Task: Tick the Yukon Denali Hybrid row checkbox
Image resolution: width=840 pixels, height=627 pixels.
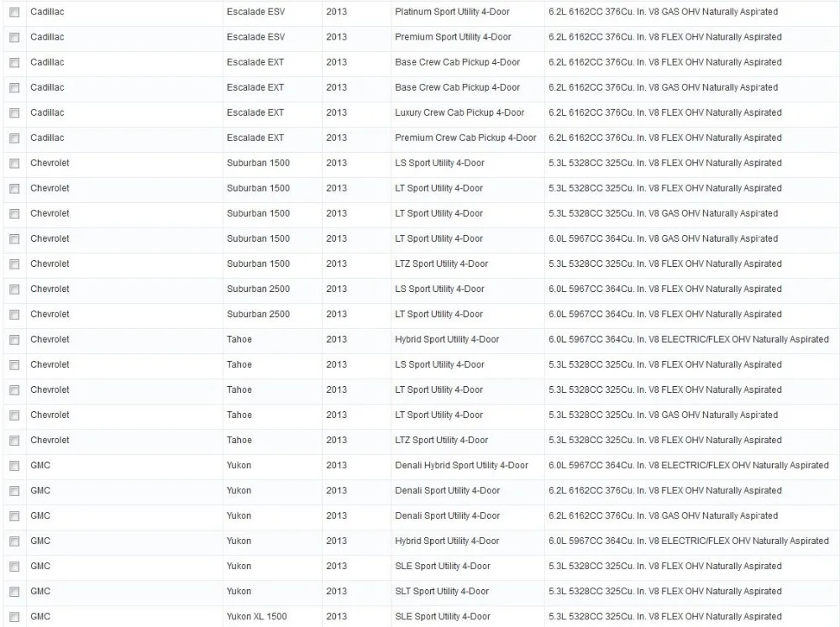Action: [14, 465]
